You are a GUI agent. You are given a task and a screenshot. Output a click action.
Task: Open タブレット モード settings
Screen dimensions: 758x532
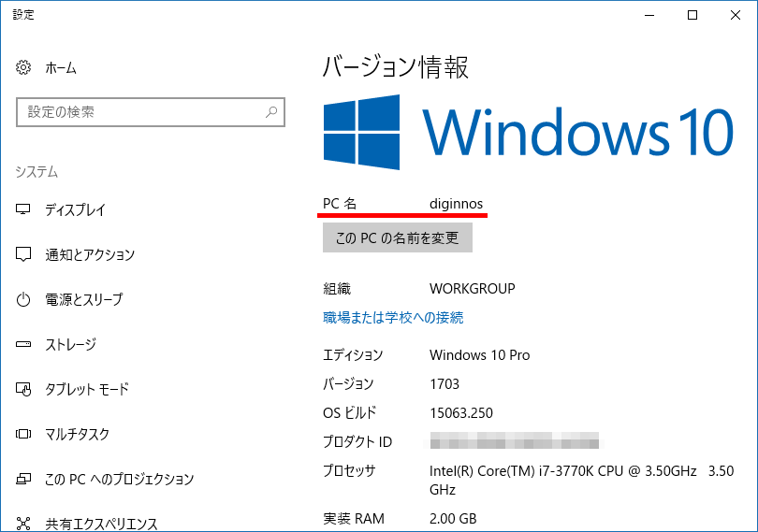pyautogui.click(x=87, y=390)
